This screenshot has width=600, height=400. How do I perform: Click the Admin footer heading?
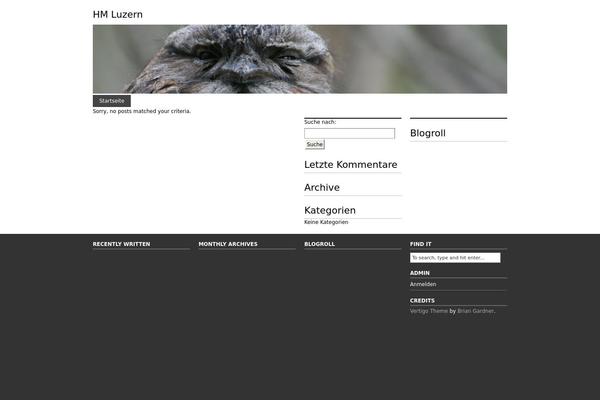coord(420,273)
